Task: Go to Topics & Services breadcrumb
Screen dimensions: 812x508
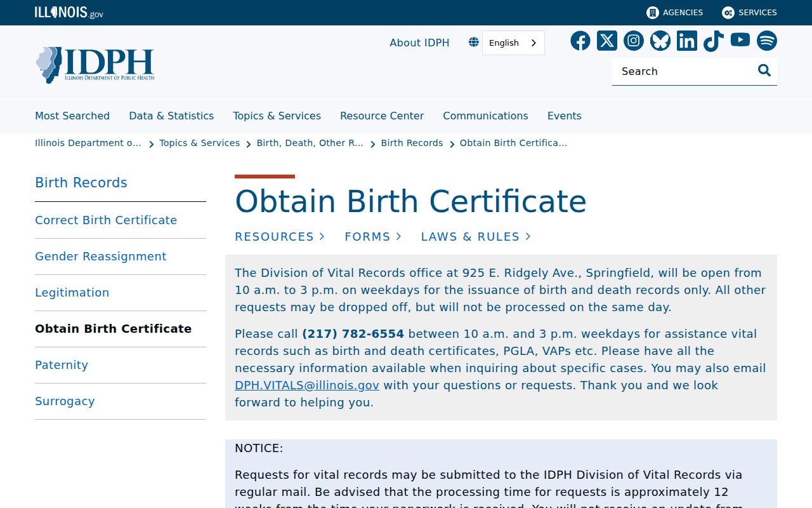Action: tap(200, 143)
